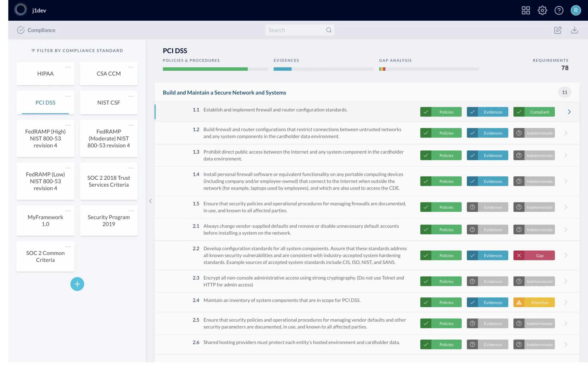Screen dimensions: 588x372
Task: Open the MyFramework 1.0 card three-dot menu
Action: pyautogui.click(x=68, y=211)
